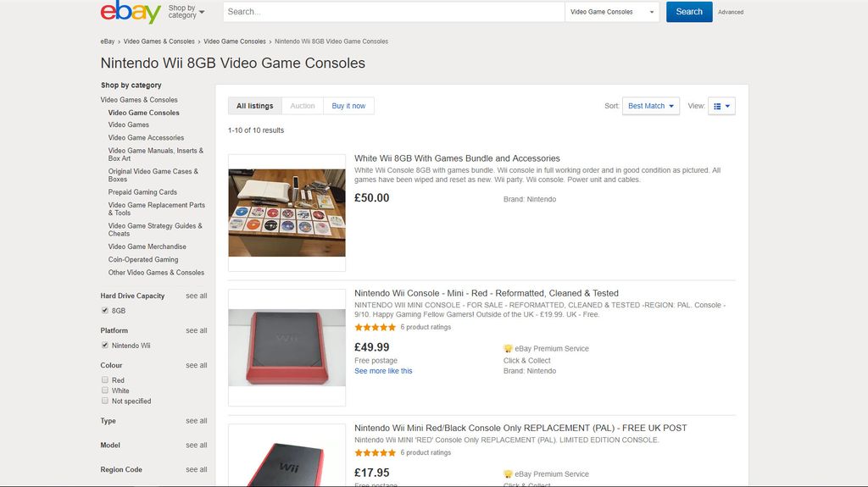Expand see all for Type

point(197,421)
